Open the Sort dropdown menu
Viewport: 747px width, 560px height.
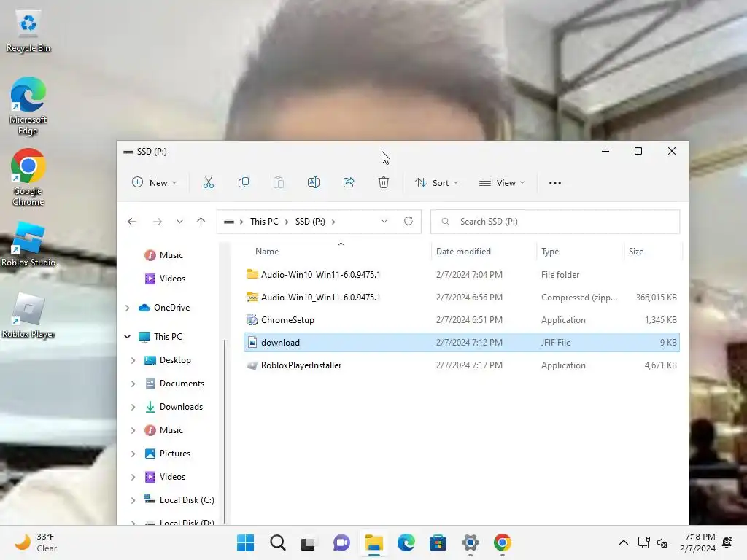pyautogui.click(x=436, y=183)
